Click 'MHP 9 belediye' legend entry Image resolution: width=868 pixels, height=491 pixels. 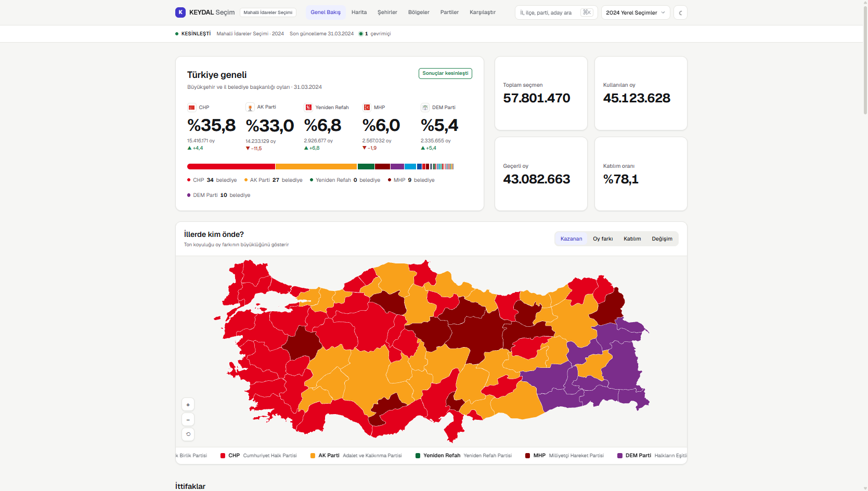coord(411,180)
